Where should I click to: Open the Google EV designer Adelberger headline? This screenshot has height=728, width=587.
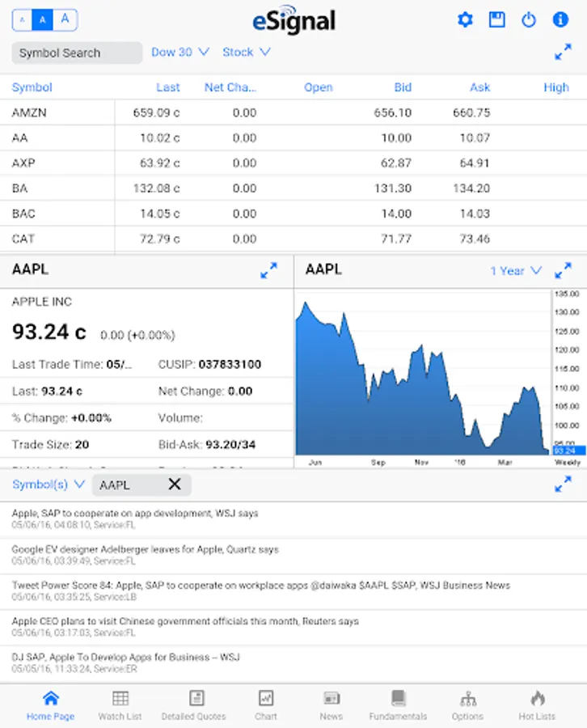click(146, 549)
